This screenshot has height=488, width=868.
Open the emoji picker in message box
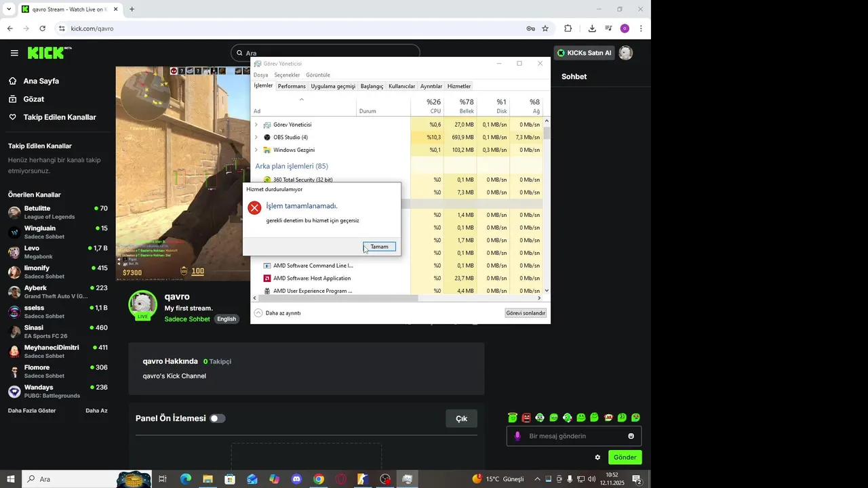[631, 436]
